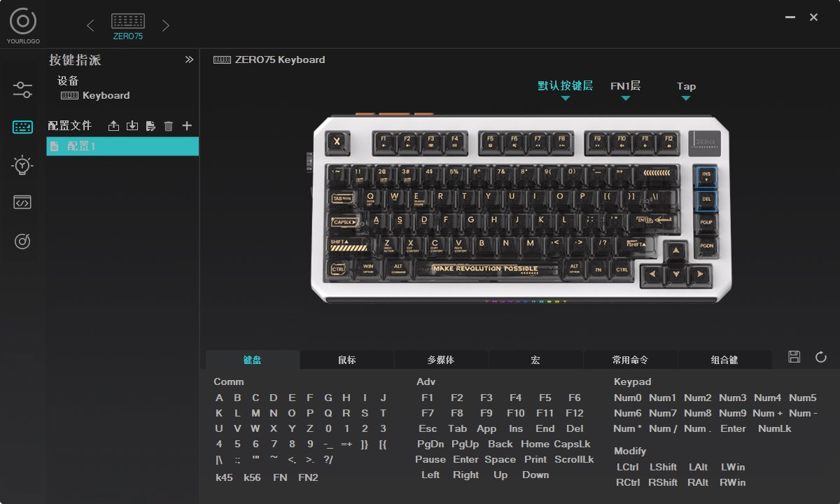840x504 pixels.
Task: Click the PGDN key on keyboard image
Action: 707,246
